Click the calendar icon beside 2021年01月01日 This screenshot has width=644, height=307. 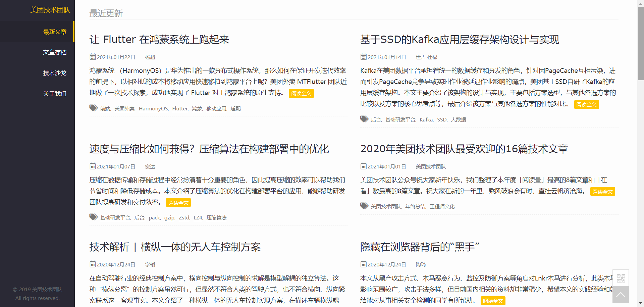click(364, 166)
